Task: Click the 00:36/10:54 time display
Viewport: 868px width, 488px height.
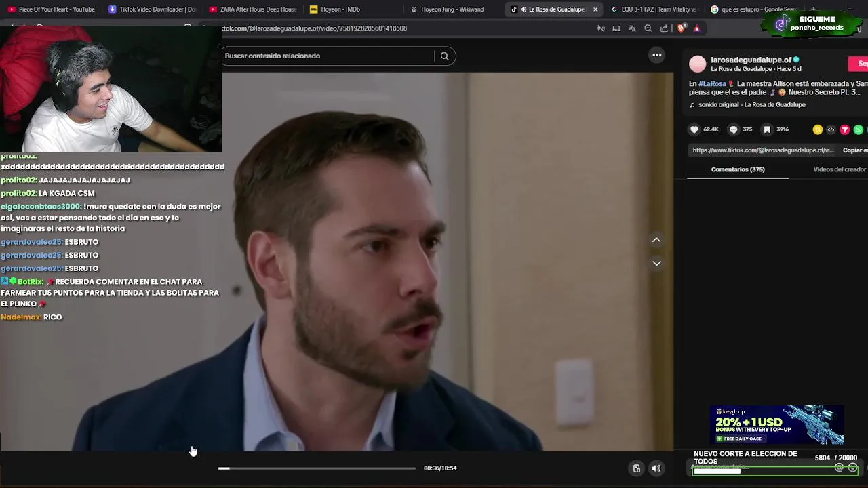Action: click(440, 468)
